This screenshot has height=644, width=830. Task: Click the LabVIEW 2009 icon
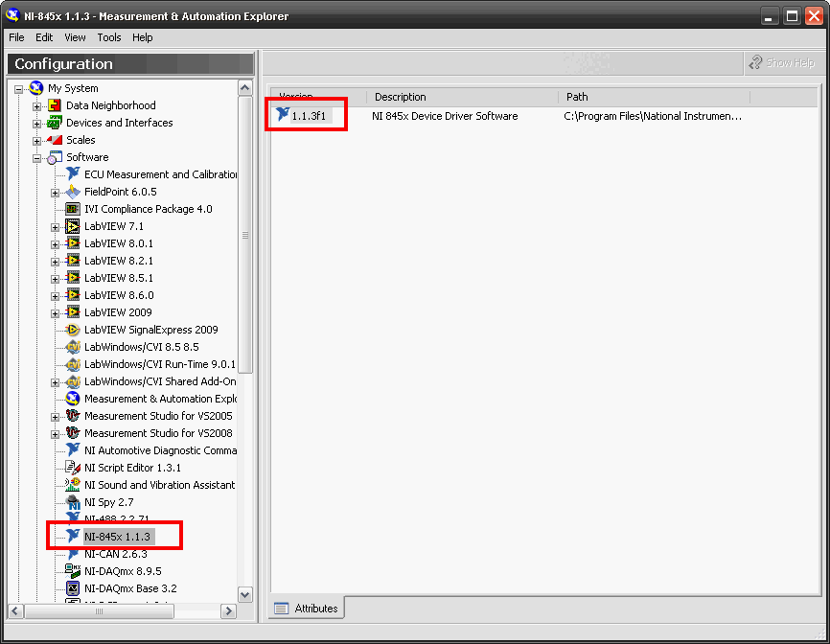[x=73, y=312]
